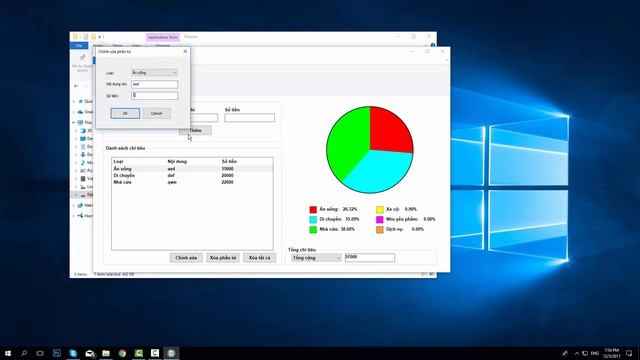
Task: Open Application Tools tab in File Explorer
Action: pos(162,37)
